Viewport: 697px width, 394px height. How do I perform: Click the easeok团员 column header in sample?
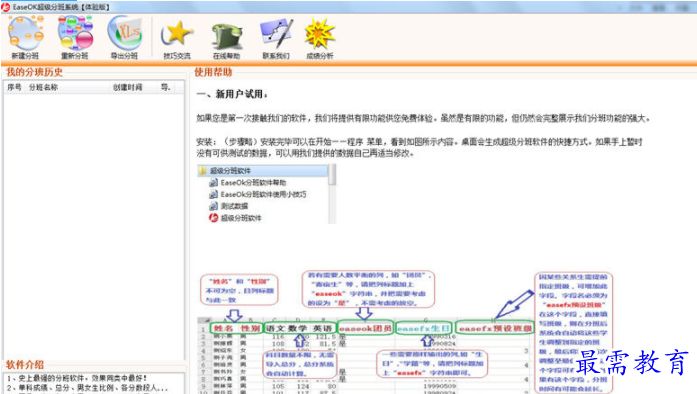point(365,328)
